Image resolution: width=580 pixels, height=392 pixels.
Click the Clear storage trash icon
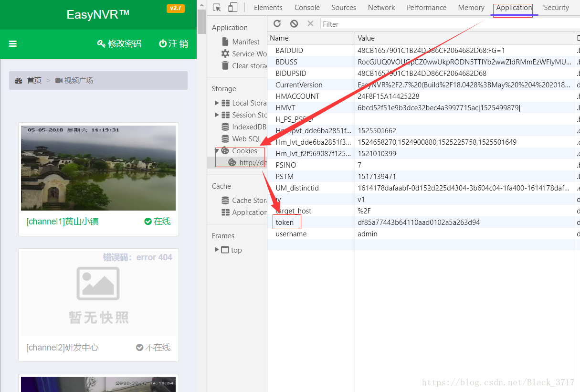point(225,65)
